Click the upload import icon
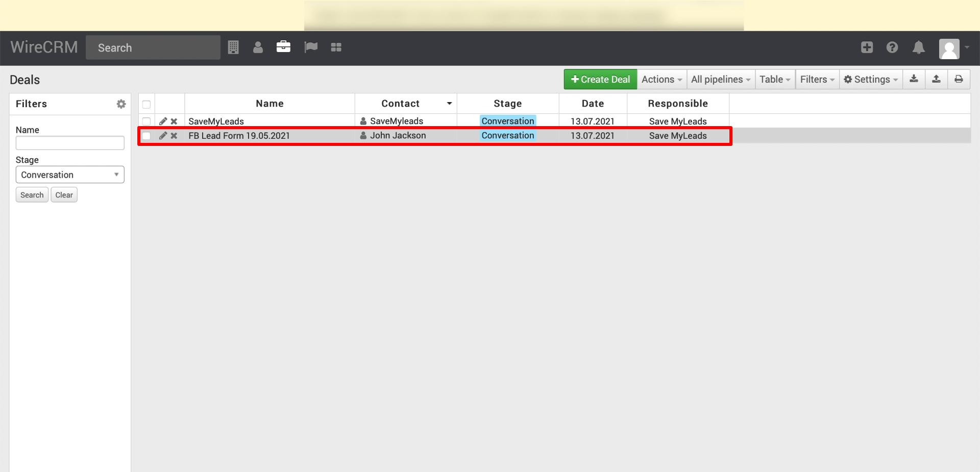This screenshot has height=472, width=980. (x=936, y=79)
